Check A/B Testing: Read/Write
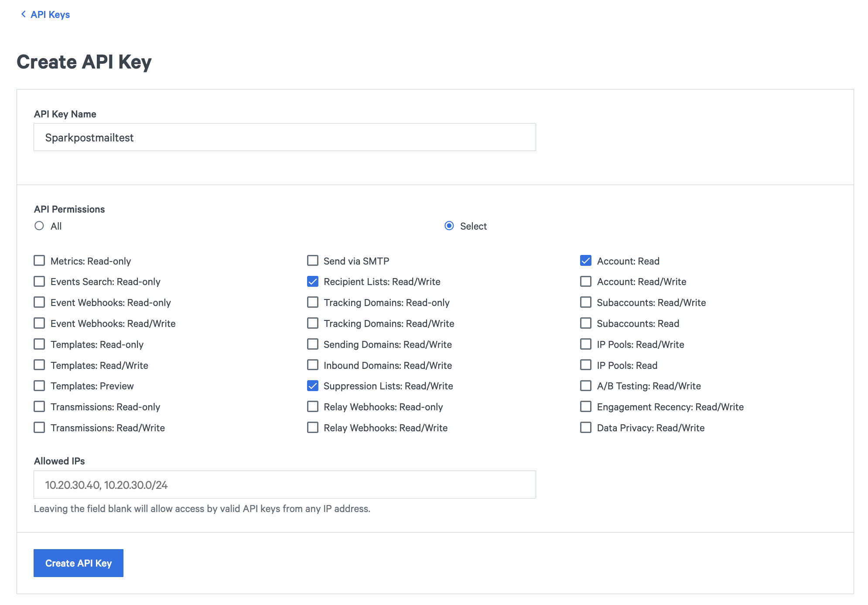The height and width of the screenshot is (605, 868). pos(585,386)
